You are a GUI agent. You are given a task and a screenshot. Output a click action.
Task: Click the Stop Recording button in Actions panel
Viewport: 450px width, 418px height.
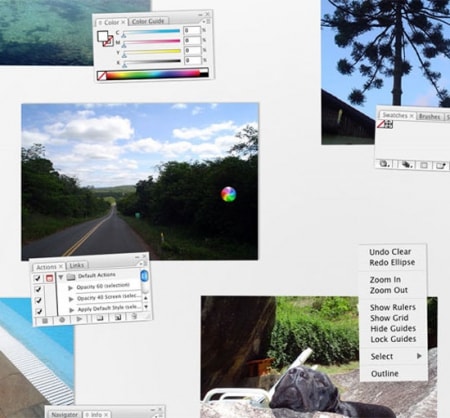click(x=45, y=320)
